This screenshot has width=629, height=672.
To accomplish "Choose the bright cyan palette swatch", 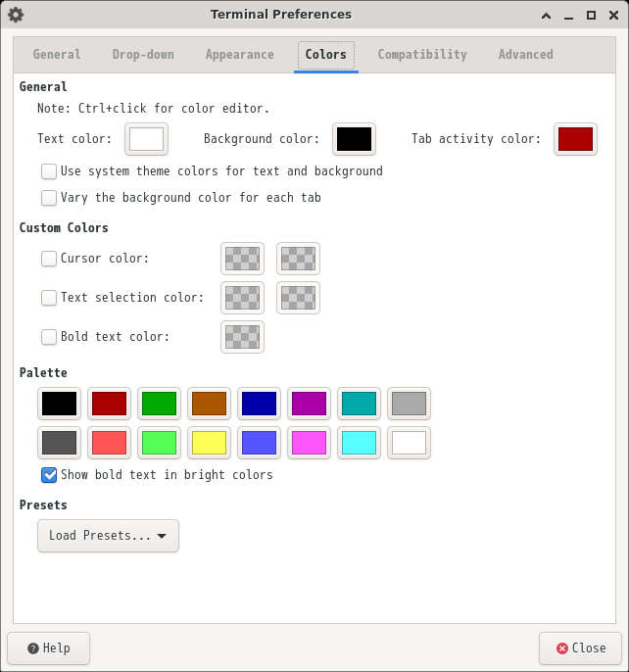I will point(359,443).
